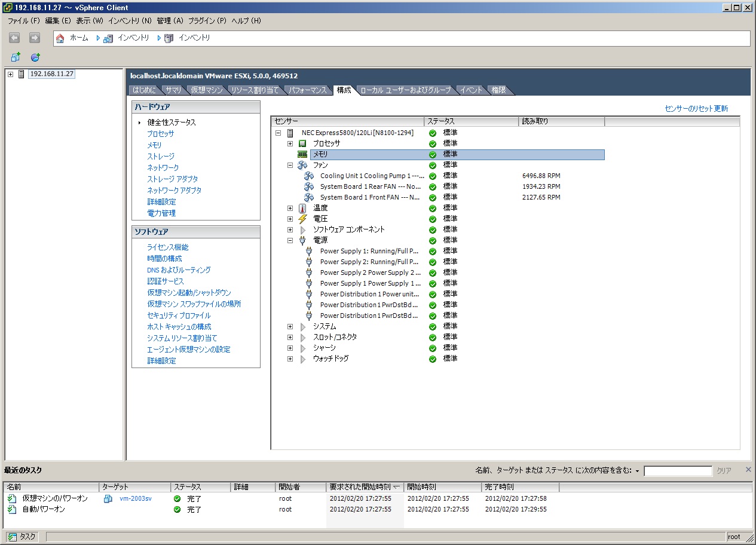Switch to the サマリ tab
756x545 pixels.
tap(173, 90)
